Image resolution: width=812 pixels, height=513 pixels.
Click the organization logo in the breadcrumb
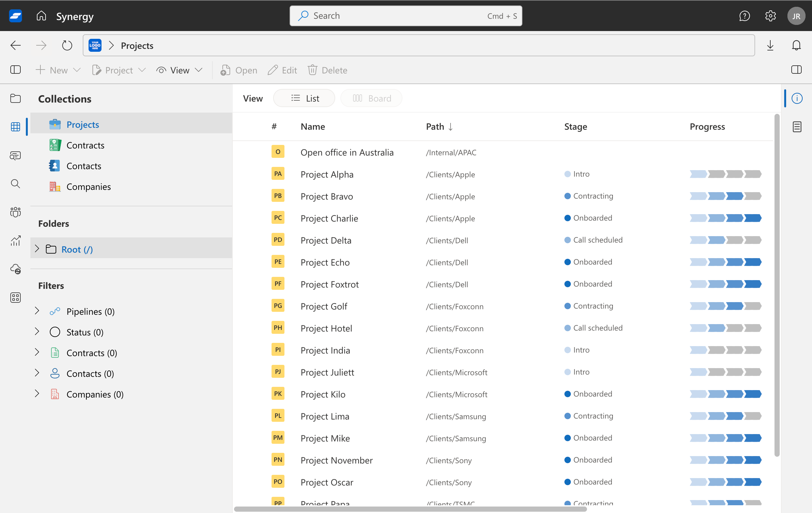(95, 45)
